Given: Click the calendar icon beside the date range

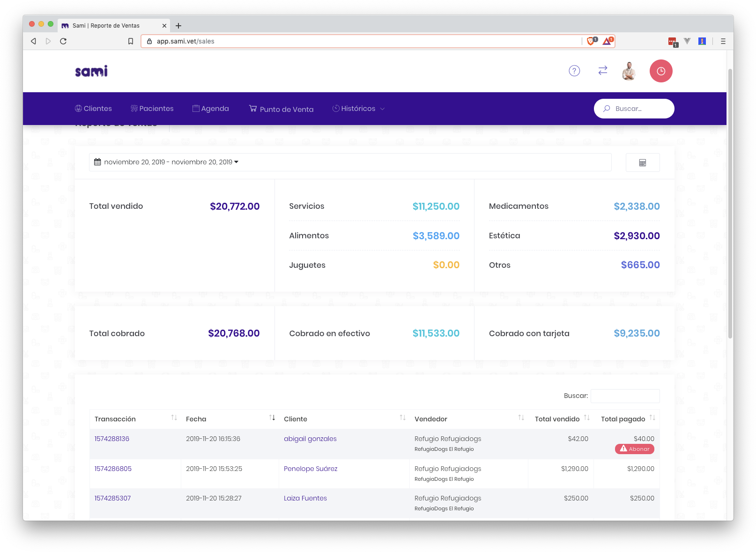Looking at the screenshot, I should coord(97,162).
